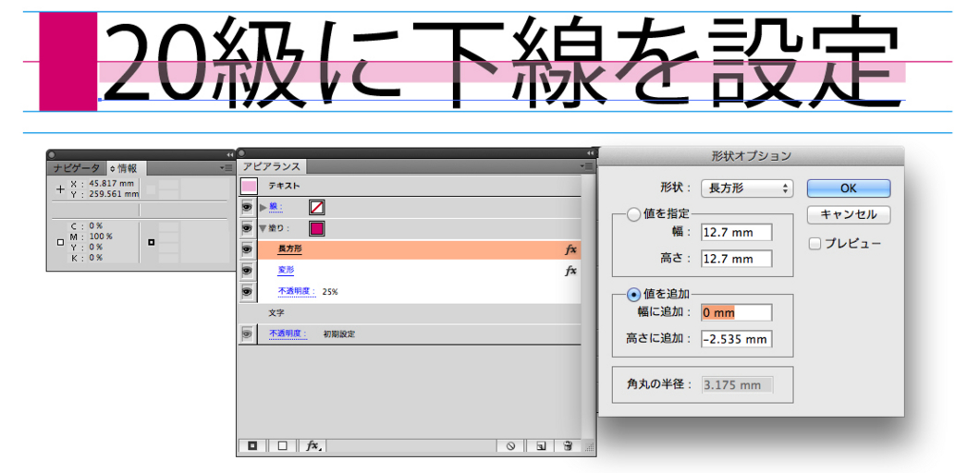Click the fill color indicator icon in Info panel
980x473 pixels.
coord(60,242)
